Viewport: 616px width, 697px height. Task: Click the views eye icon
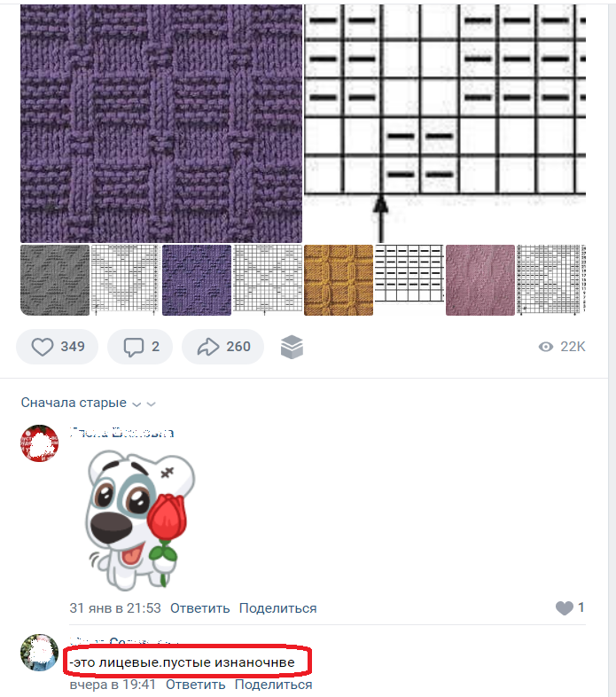[x=546, y=347]
